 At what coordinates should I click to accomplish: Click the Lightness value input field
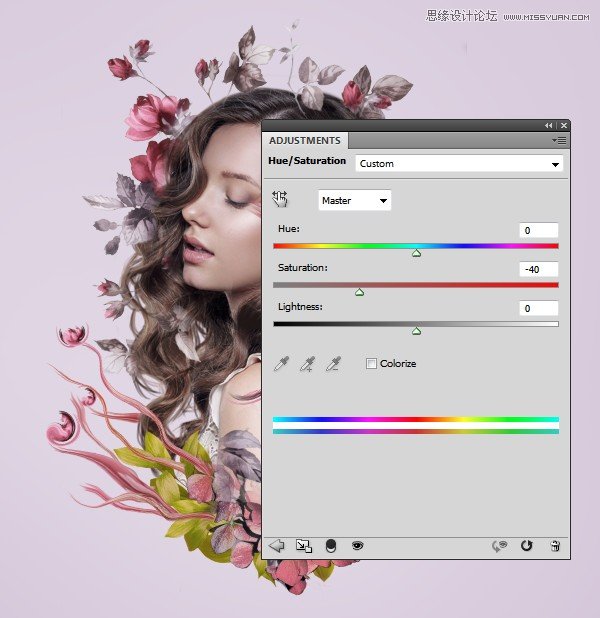pyautogui.click(x=539, y=308)
